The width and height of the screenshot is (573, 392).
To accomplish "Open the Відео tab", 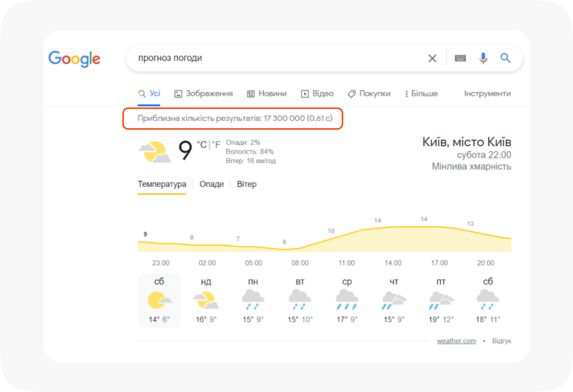I will point(317,94).
